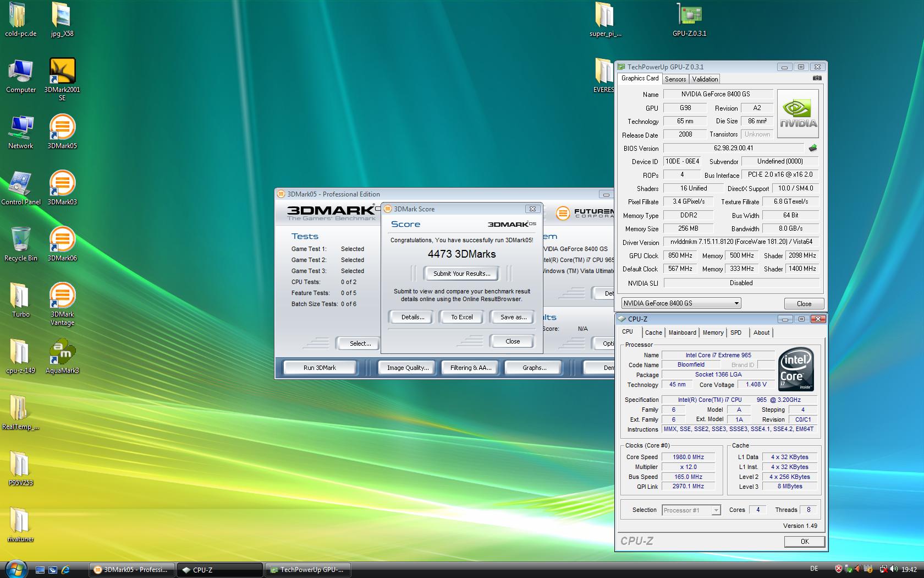Viewport: 924px width, 578px height.
Task: Select the Computer desktop icon
Action: click(20, 76)
